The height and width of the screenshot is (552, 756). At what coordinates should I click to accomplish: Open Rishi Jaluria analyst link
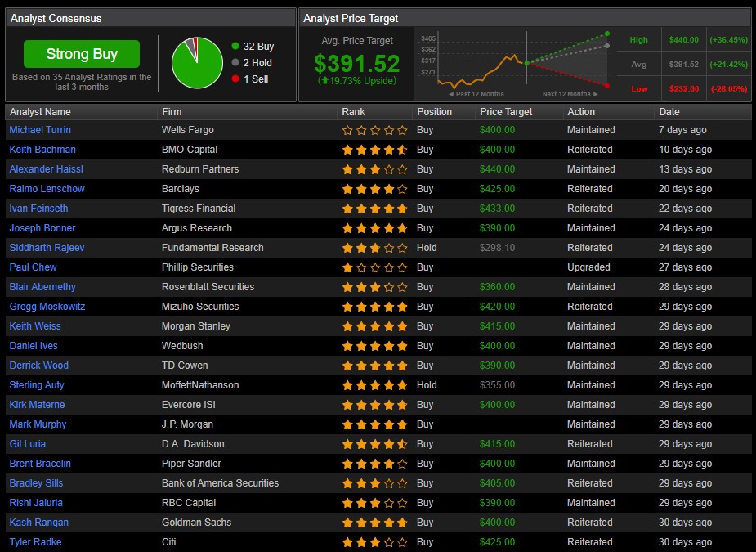point(36,503)
